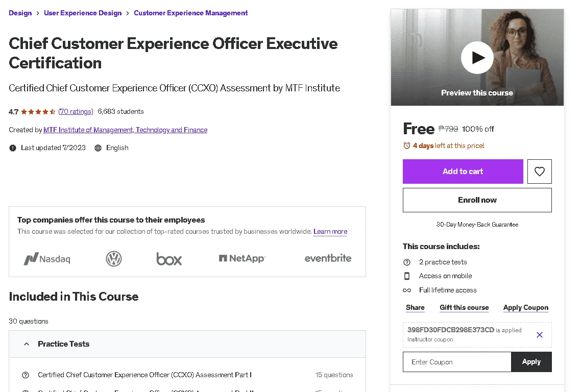The width and height of the screenshot is (581, 392).
Task: Collapse the Practice Tests section chevron
Action: tap(27, 344)
